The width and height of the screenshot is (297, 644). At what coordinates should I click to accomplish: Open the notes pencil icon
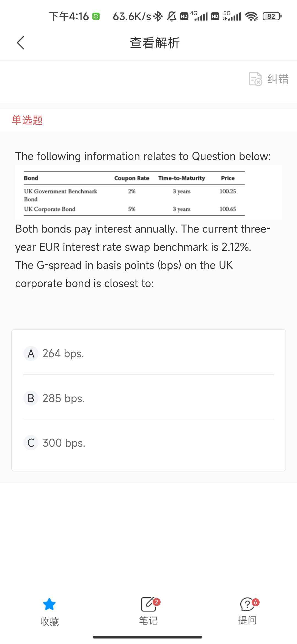[x=148, y=604]
